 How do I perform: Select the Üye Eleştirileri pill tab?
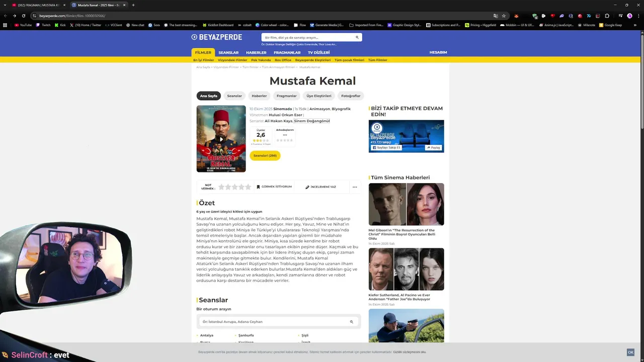coord(319,96)
